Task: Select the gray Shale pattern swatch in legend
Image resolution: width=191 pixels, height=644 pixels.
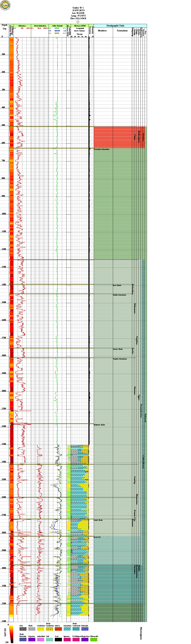Action: click(32, 629)
